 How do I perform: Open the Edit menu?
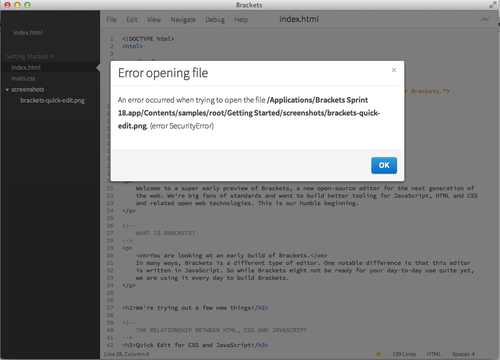coord(132,20)
